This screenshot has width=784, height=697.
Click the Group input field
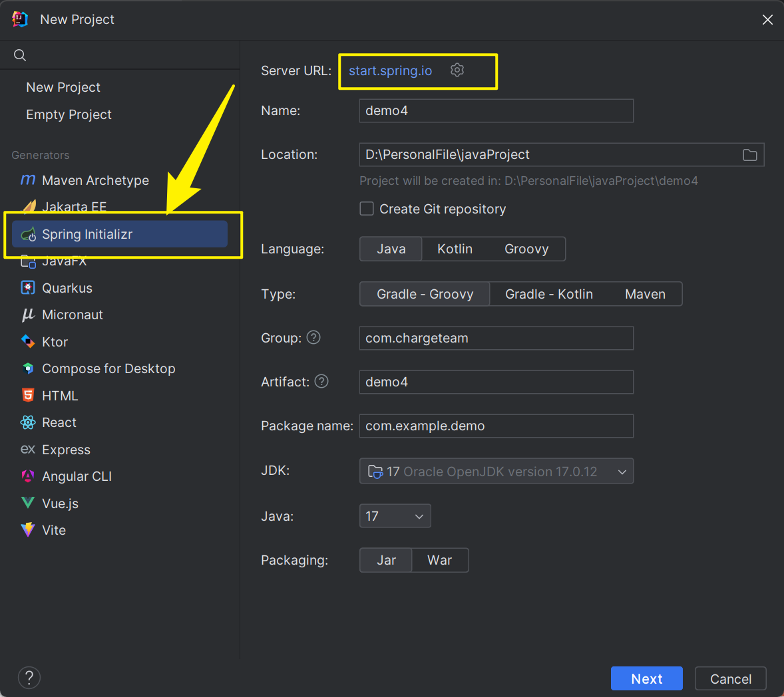pos(496,339)
